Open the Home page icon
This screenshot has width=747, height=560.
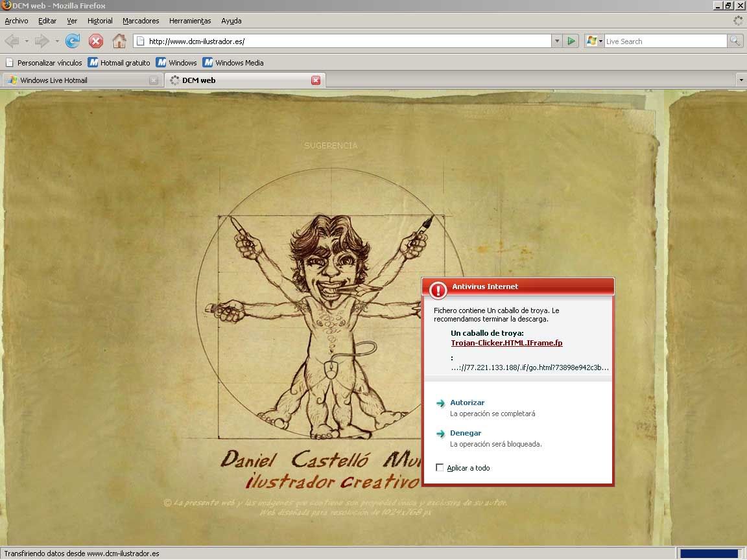click(x=119, y=41)
